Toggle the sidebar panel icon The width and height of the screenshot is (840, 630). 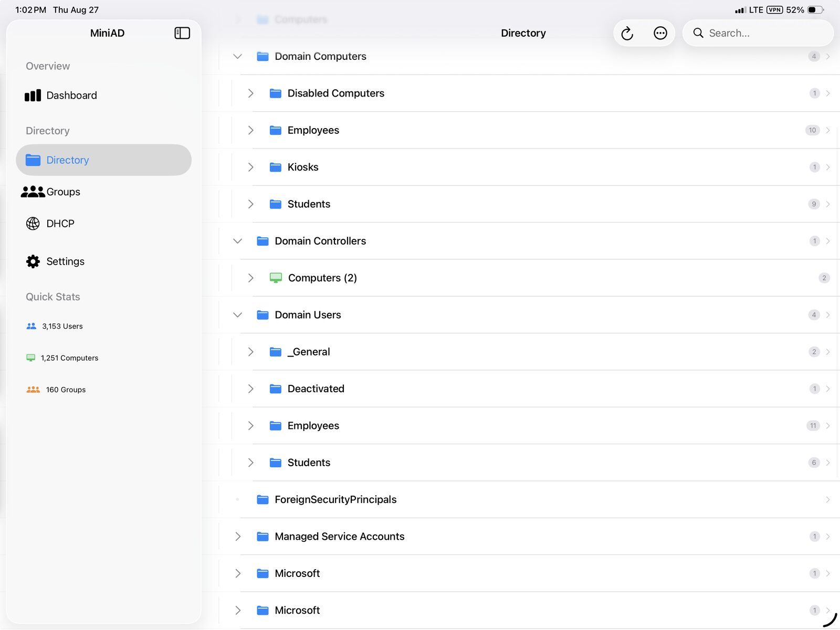(x=182, y=33)
